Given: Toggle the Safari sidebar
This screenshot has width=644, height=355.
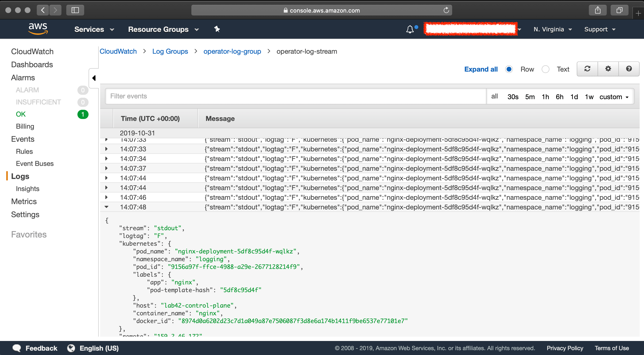Looking at the screenshot, I should [75, 10].
